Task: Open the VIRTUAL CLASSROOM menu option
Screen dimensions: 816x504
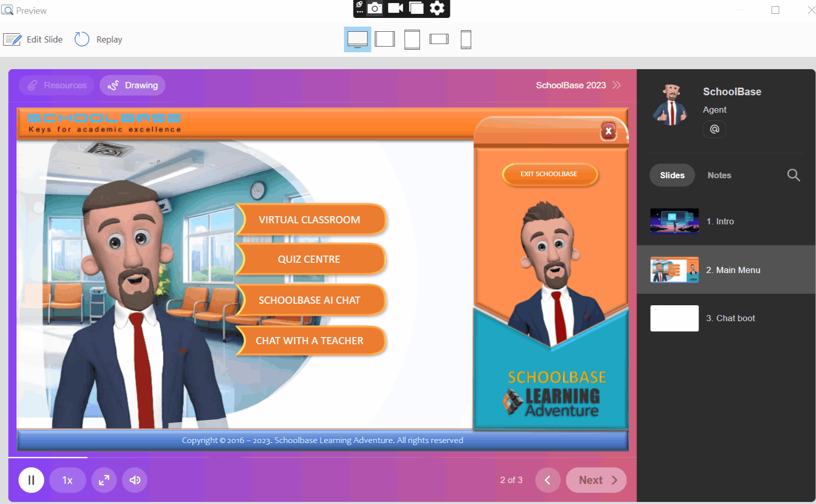Action: pos(310,220)
